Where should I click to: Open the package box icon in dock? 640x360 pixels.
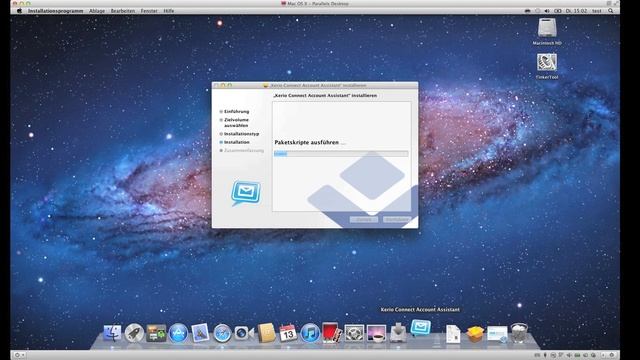coord(475,334)
